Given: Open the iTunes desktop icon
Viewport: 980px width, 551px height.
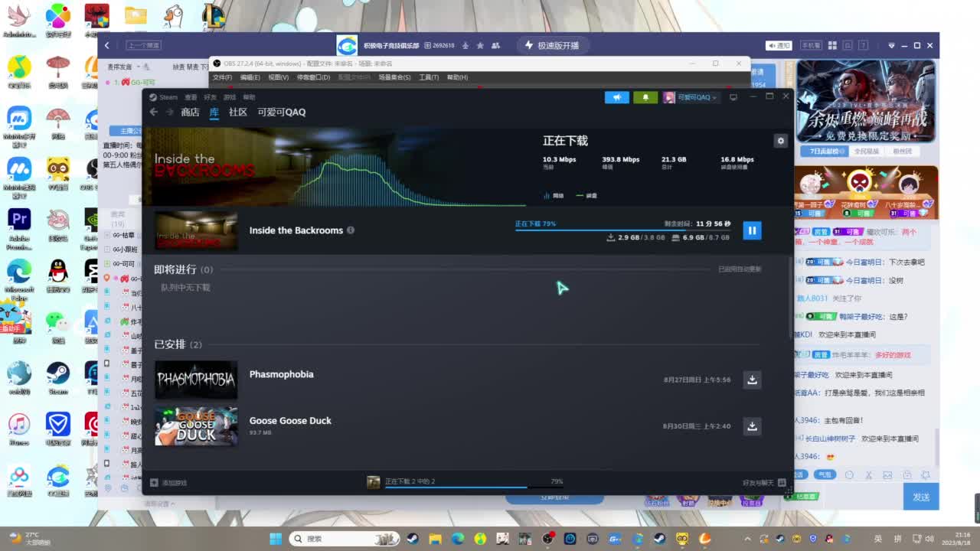Looking at the screenshot, I should click(x=19, y=429).
